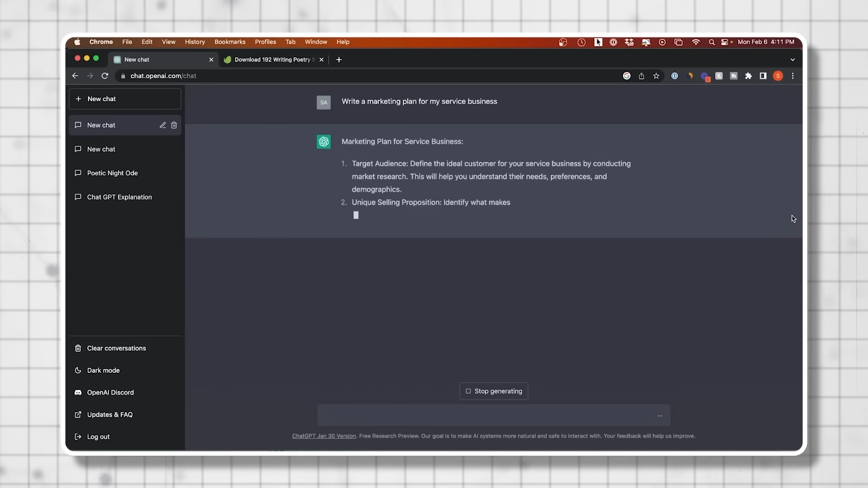Reload the page with the refresh icon
Viewport: 868px width, 488px height.
pos(105,76)
